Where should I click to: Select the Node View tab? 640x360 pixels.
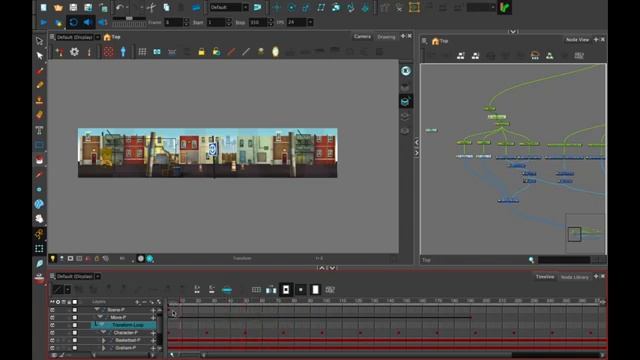click(577, 40)
